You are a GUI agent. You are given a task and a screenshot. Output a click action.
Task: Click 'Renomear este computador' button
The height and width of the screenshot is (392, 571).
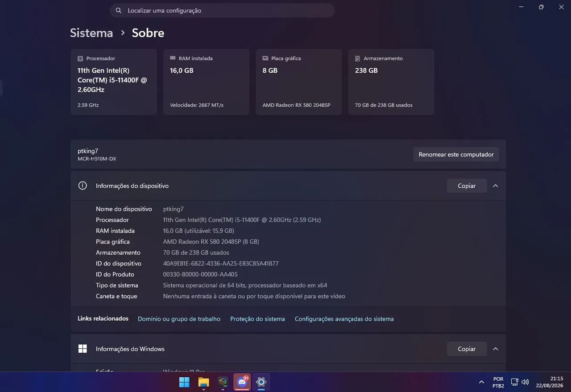click(x=456, y=154)
